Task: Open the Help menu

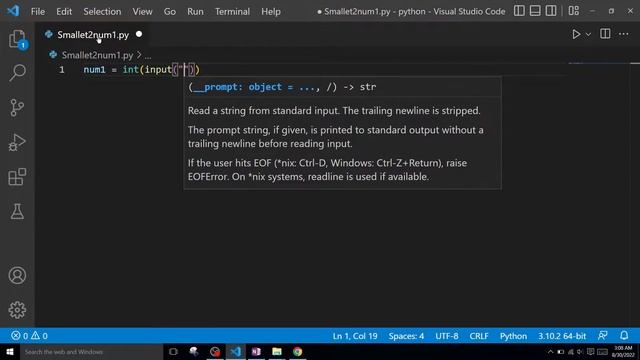Action: 271,11
